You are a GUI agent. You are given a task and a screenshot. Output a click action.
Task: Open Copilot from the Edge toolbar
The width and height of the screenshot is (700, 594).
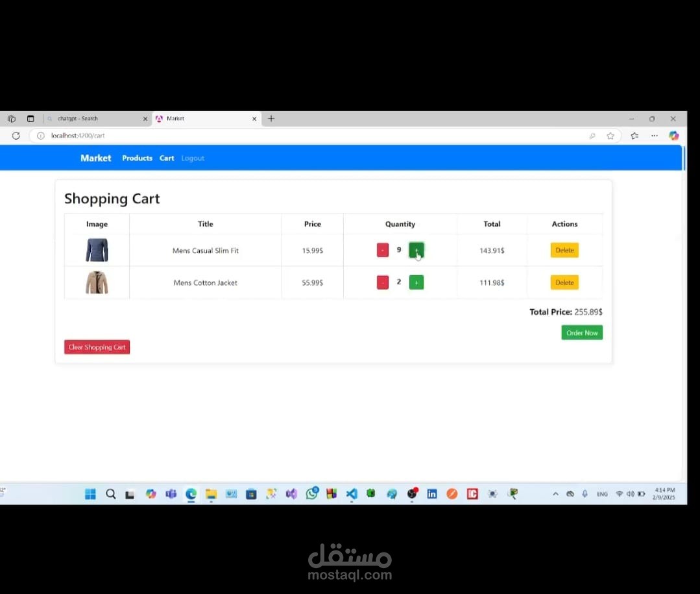coord(674,136)
